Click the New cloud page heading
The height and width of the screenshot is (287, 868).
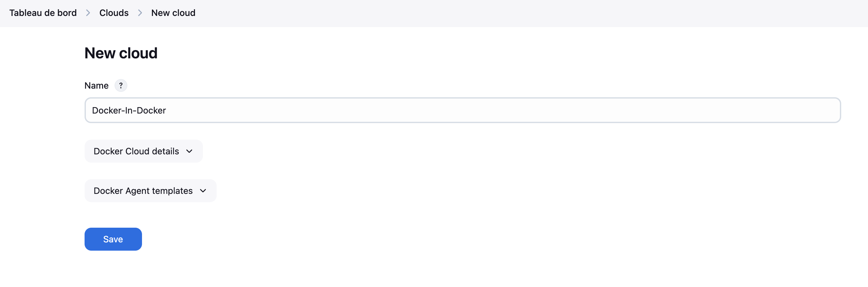click(x=121, y=53)
